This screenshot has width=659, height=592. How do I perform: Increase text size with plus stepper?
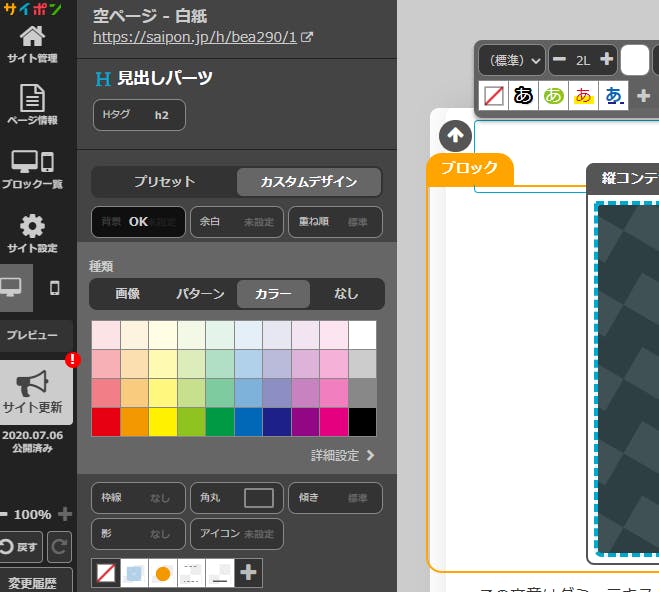pyautogui.click(x=606, y=60)
